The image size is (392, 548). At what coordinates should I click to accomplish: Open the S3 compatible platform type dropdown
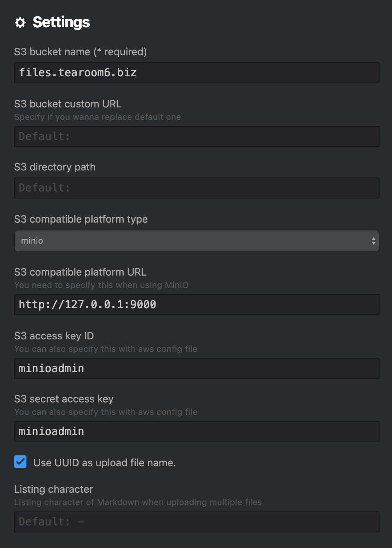coord(197,241)
